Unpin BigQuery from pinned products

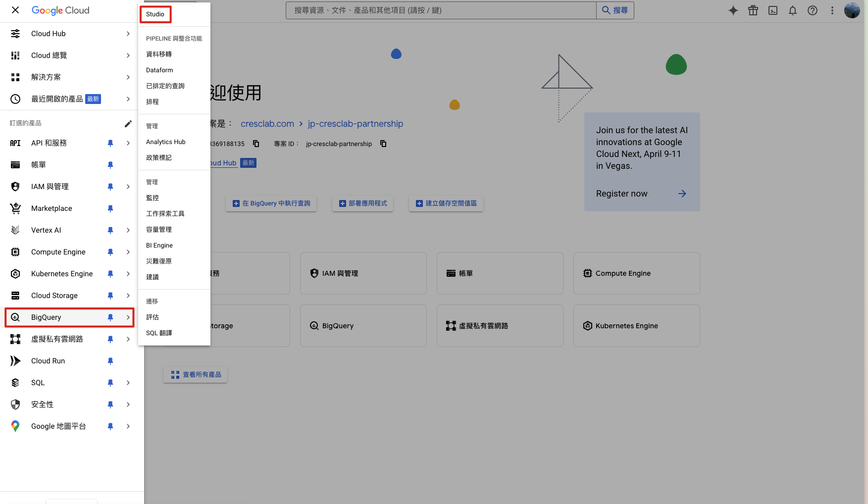tap(110, 317)
